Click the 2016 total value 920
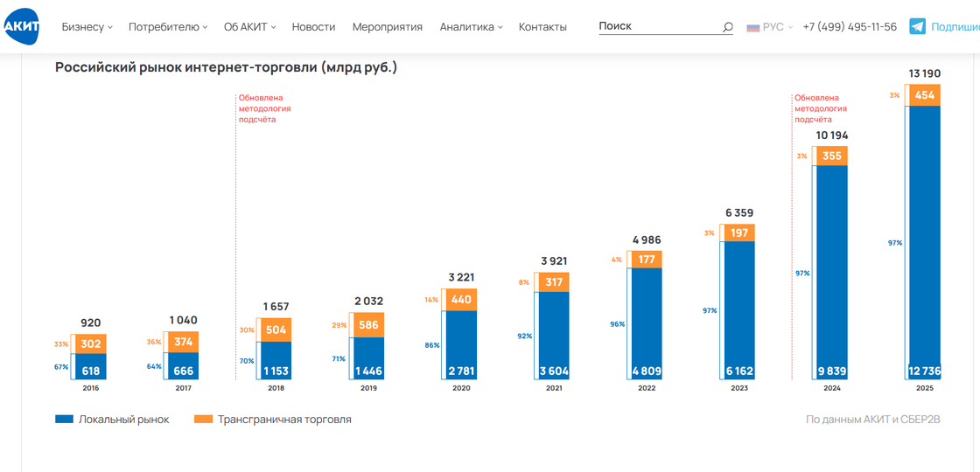The image size is (980, 472). tap(91, 323)
